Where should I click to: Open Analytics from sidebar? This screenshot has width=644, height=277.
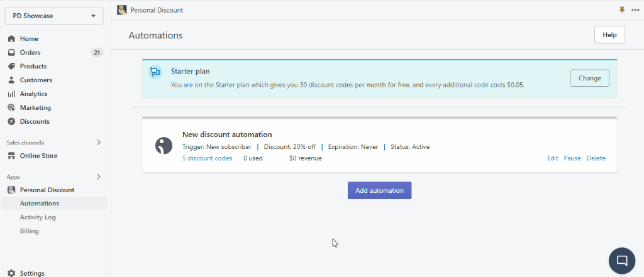34,94
